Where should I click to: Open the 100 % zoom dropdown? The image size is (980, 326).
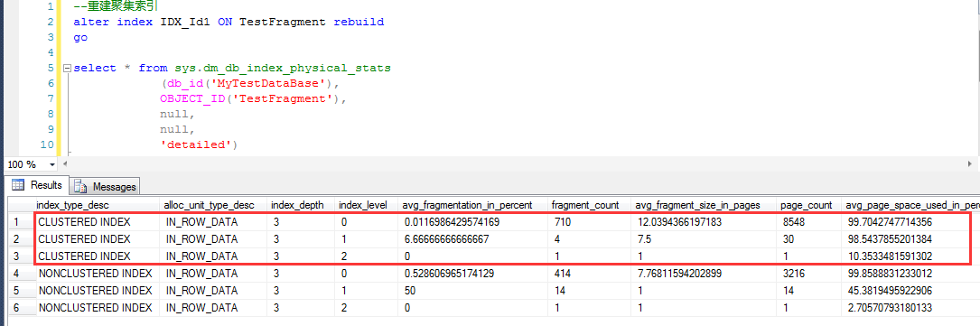[51, 164]
